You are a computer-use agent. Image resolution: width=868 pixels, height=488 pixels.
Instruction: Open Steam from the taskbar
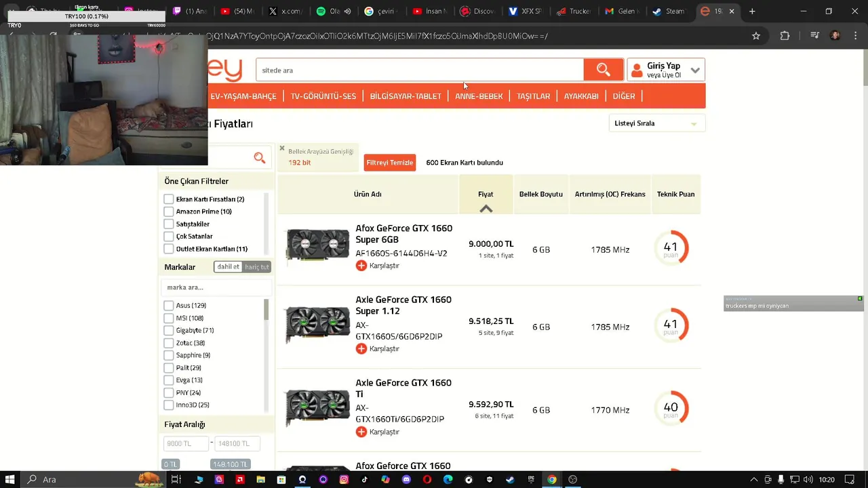click(509, 479)
